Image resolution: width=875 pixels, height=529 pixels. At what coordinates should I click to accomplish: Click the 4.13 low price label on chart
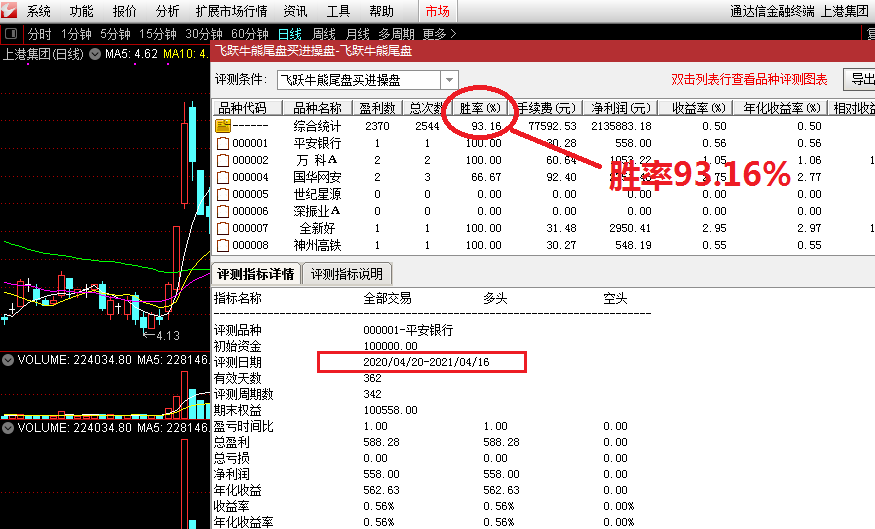click(168, 335)
